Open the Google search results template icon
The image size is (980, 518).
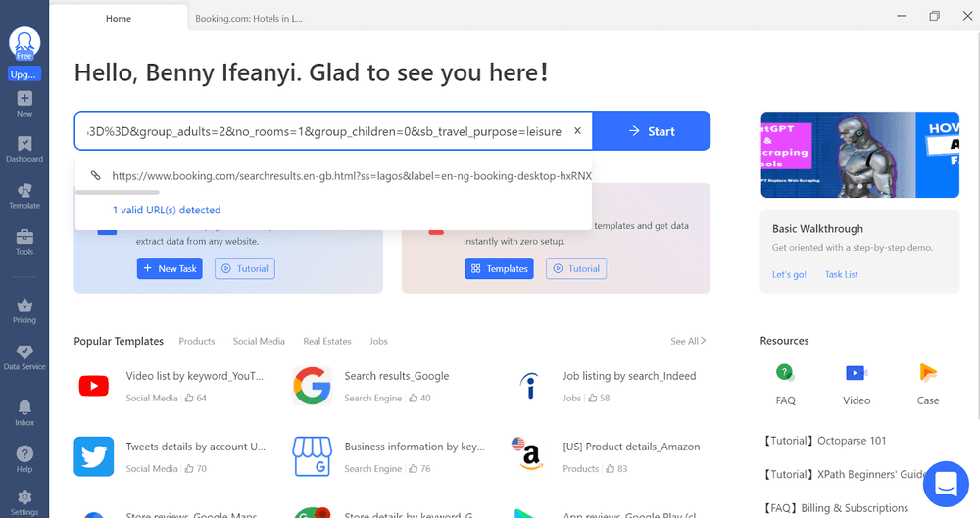[313, 386]
